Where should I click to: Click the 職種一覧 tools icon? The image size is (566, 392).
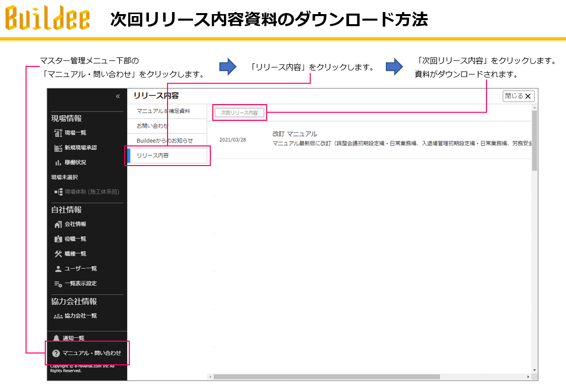58,254
